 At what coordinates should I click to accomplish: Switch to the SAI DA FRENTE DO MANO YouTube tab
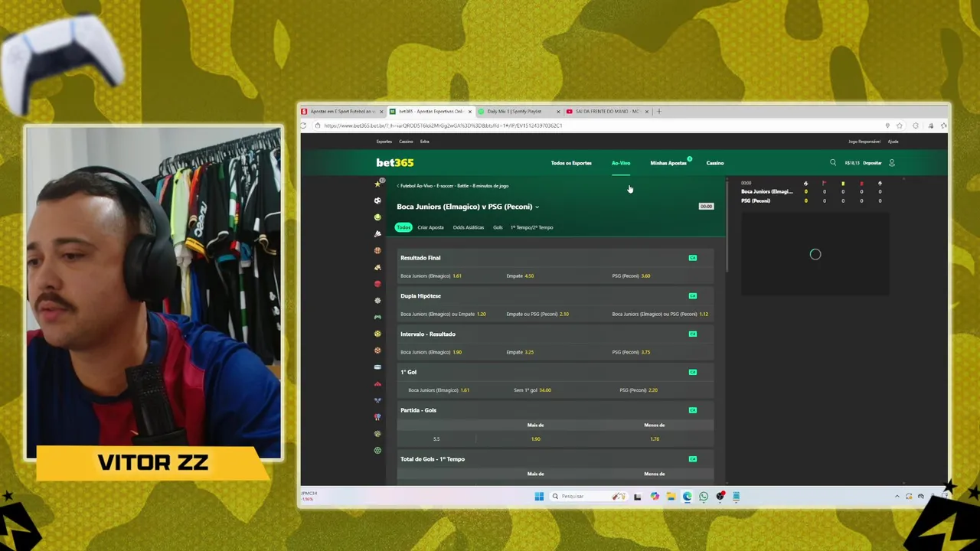(607, 112)
